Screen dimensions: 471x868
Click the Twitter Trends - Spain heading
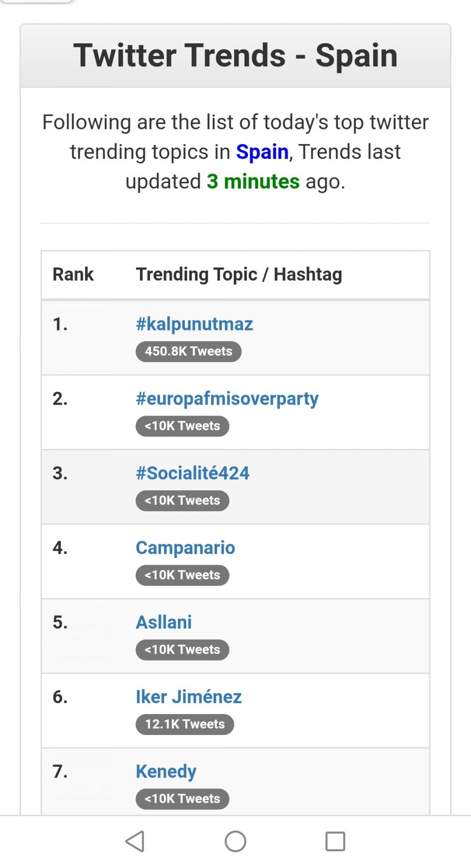(x=235, y=55)
